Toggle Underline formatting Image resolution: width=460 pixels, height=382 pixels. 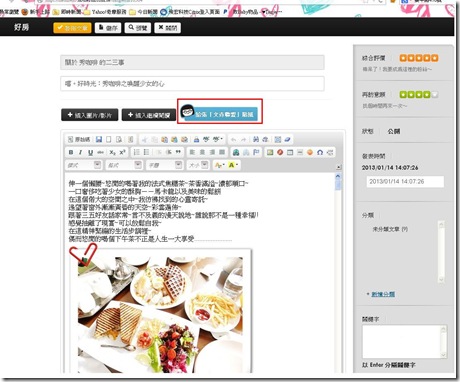click(90, 152)
